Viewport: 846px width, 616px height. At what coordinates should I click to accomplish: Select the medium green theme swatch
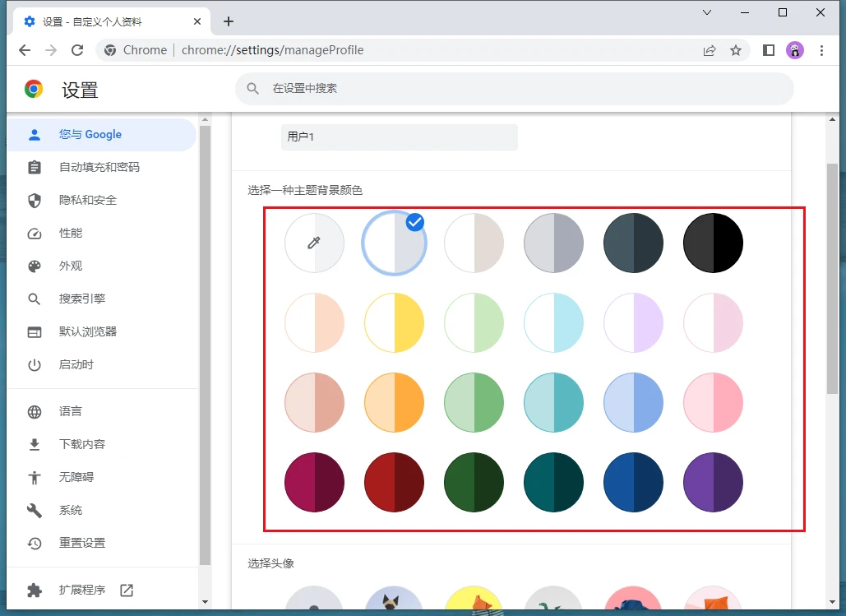[x=474, y=403]
